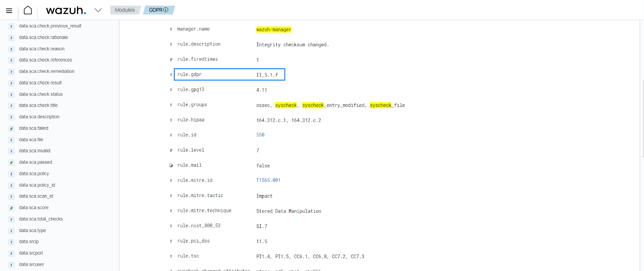Click the home icon
Screen dimensions: 644x271
[x=28, y=10]
